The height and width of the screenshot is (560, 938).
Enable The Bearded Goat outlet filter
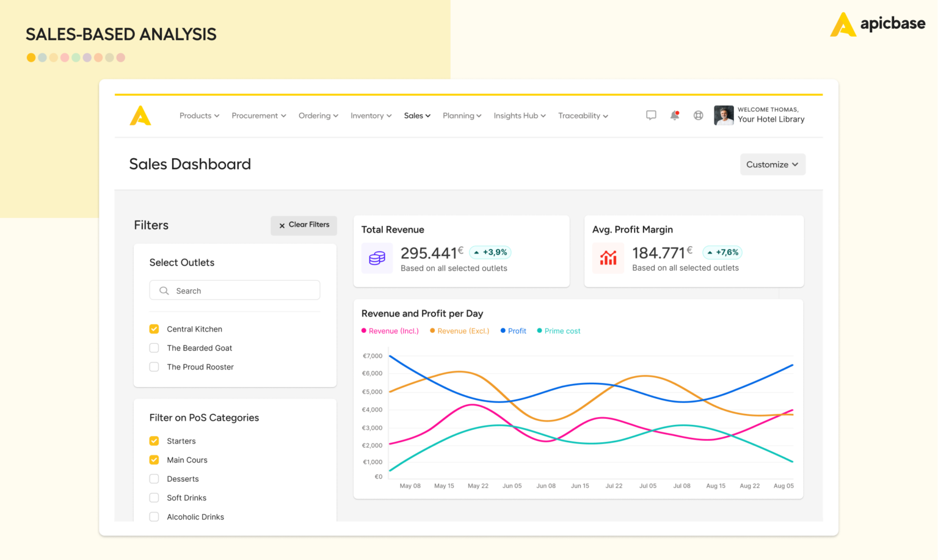coord(154,347)
